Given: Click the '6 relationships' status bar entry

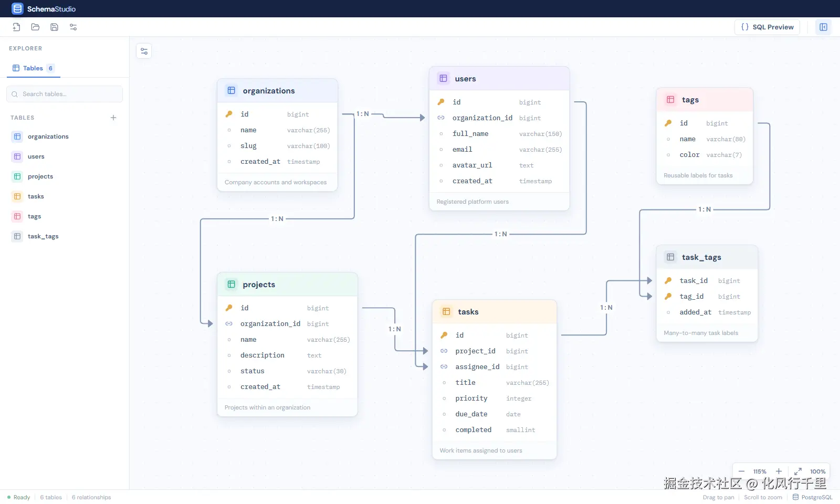Looking at the screenshot, I should click(91, 497).
